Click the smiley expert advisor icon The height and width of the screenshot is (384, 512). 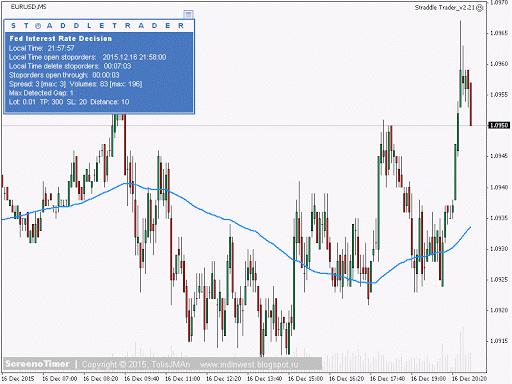coord(480,8)
